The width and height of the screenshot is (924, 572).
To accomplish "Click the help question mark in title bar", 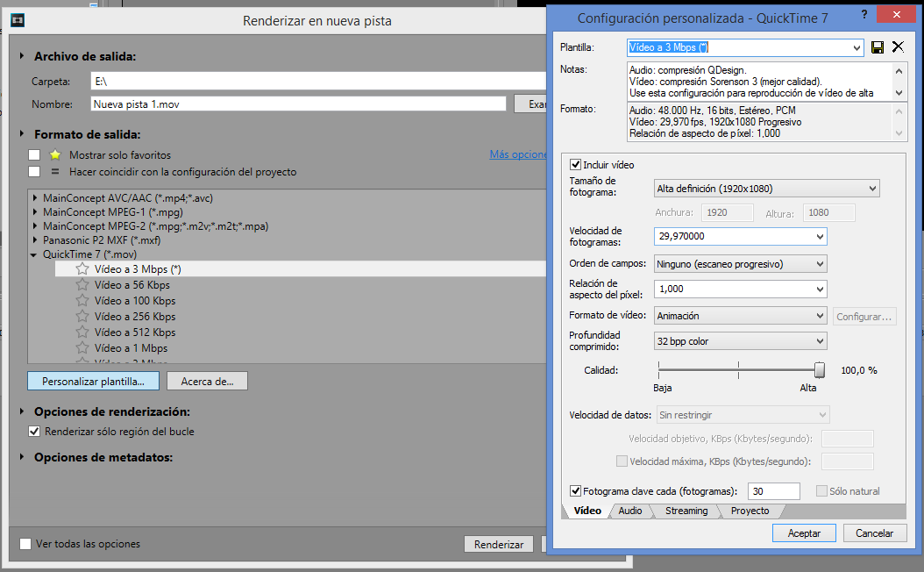I will (866, 17).
